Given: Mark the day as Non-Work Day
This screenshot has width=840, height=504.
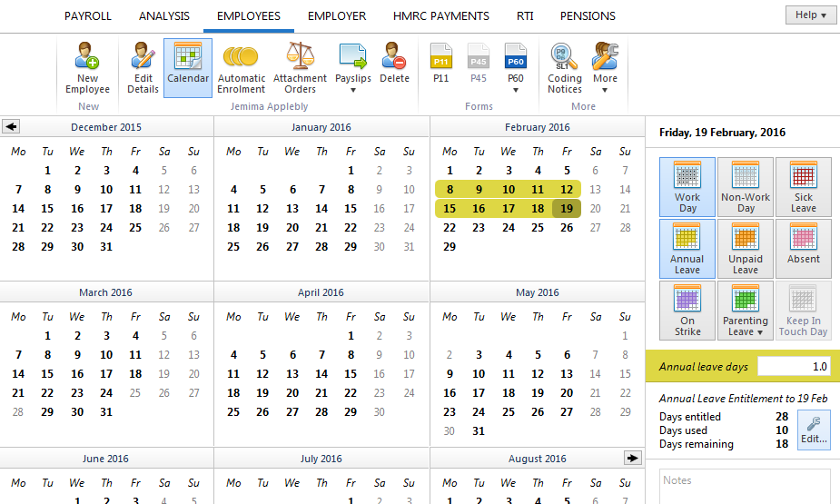Looking at the screenshot, I should pyautogui.click(x=746, y=187).
